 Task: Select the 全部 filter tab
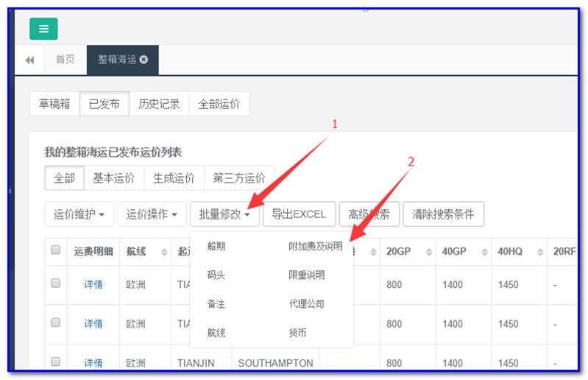[x=64, y=177]
